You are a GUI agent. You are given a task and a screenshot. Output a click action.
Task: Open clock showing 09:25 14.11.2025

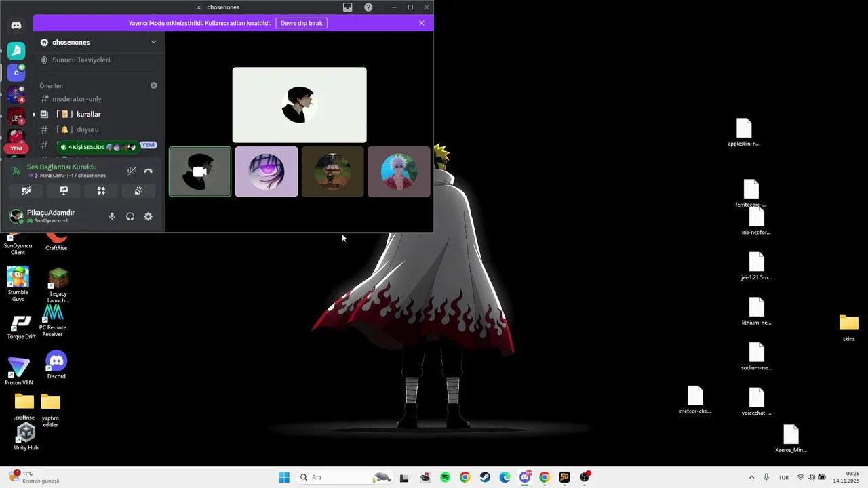(x=847, y=477)
